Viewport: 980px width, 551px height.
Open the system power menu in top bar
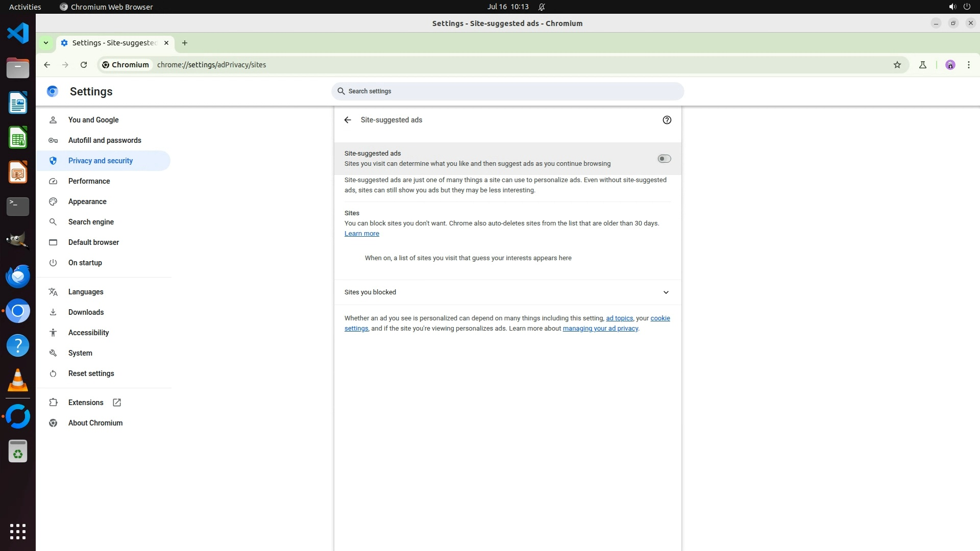pyautogui.click(x=967, y=7)
